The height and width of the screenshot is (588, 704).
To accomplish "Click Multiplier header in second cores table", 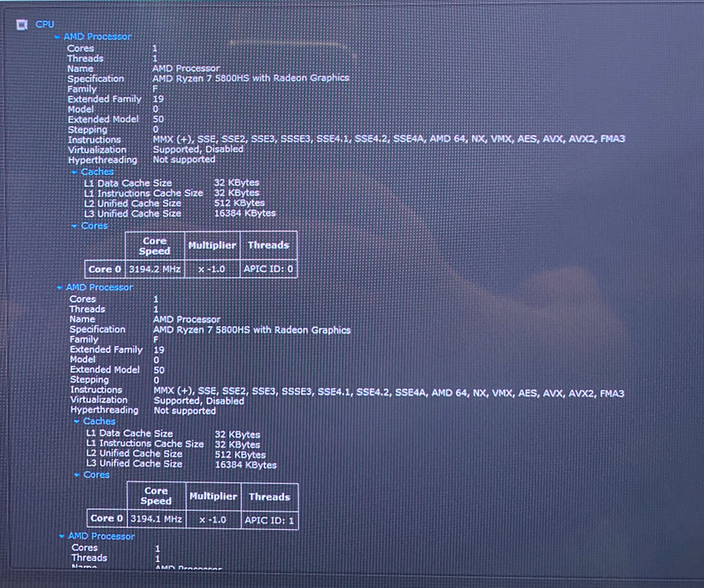I will (x=213, y=496).
